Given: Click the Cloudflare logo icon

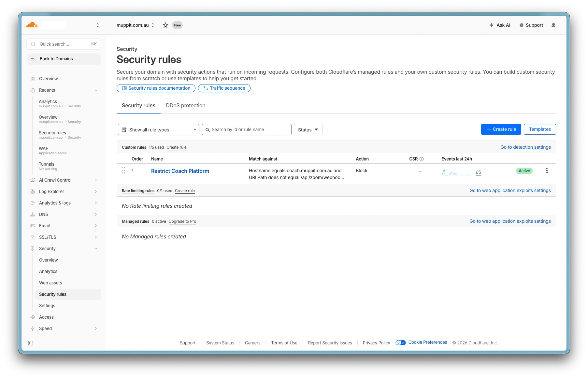Looking at the screenshot, I should (x=32, y=25).
